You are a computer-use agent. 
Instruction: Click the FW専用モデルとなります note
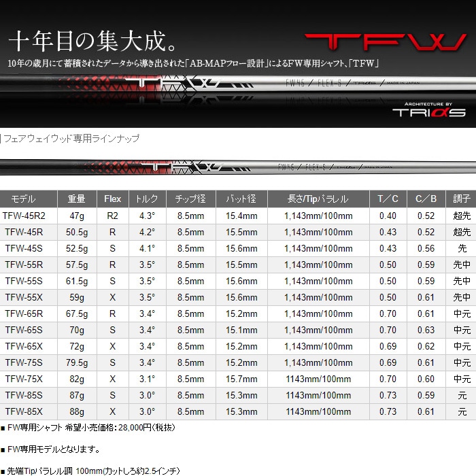pyautogui.click(x=53, y=449)
